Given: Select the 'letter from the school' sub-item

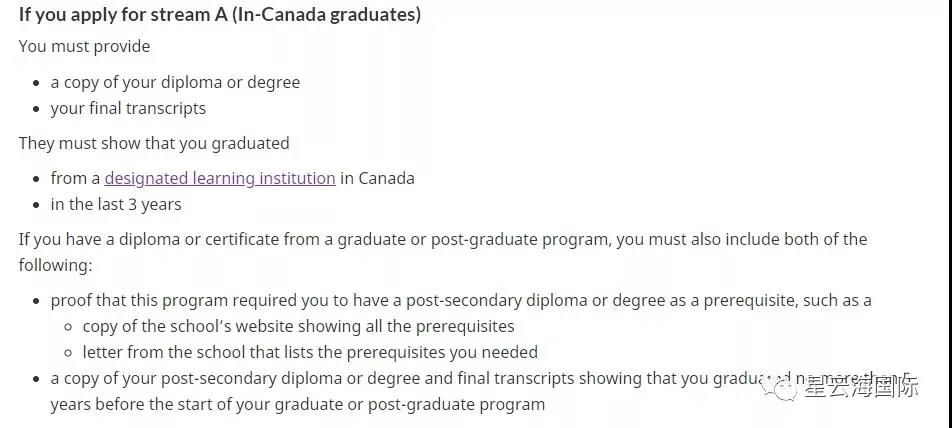Looking at the screenshot, I should pos(310,352).
